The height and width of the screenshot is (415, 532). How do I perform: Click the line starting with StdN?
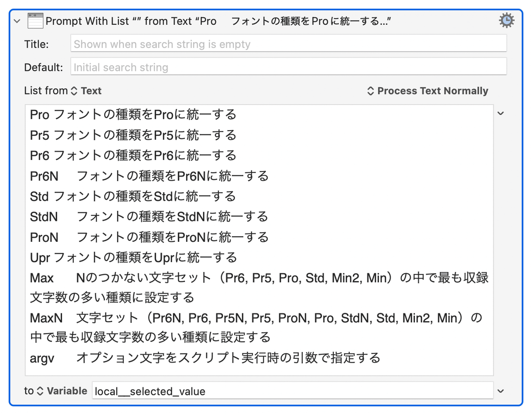point(149,217)
